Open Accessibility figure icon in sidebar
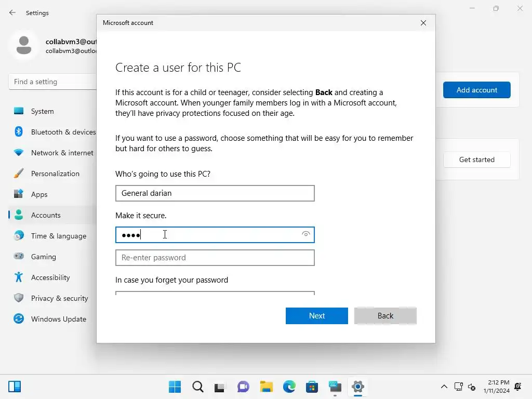 click(19, 277)
